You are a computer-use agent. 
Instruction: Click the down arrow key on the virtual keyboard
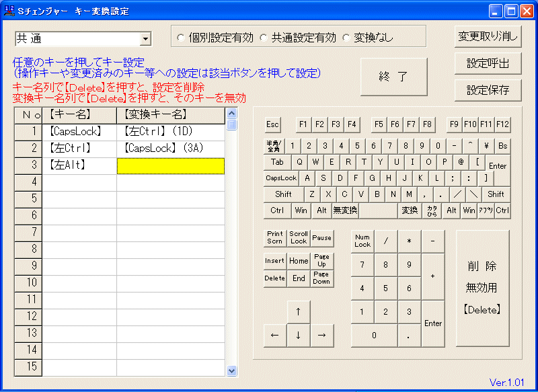pyautogui.click(x=298, y=335)
